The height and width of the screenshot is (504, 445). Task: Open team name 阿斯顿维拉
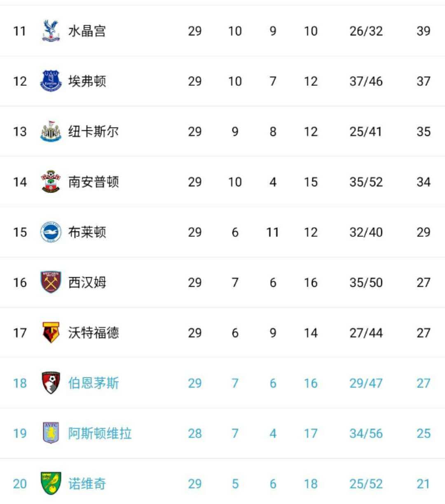click(x=100, y=433)
